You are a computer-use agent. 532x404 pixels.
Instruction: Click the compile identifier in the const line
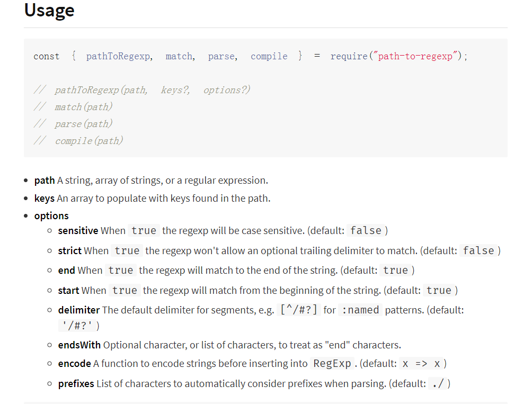269,56
